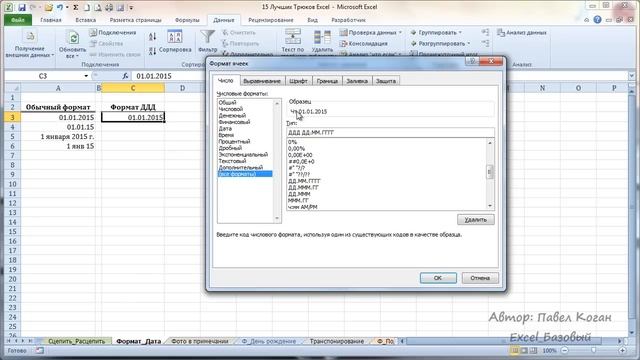Switch to Alignment tab (Выравнивание) in the dialog
640x360 pixels.
(262, 81)
